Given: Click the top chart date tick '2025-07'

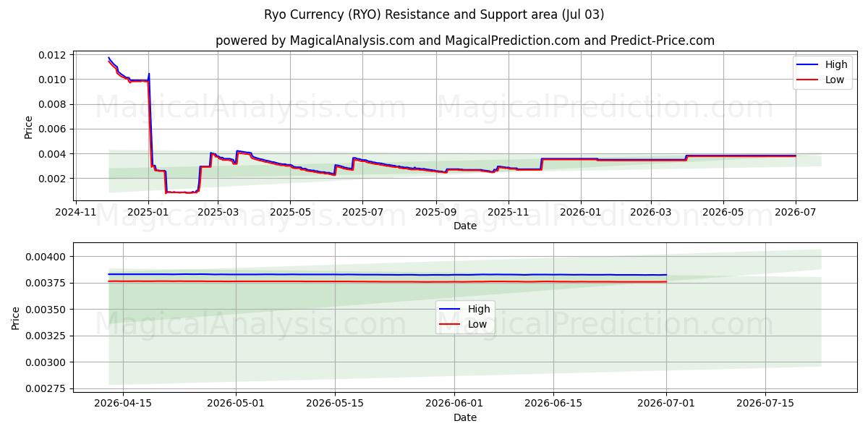Looking at the screenshot, I should pyautogui.click(x=362, y=213).
